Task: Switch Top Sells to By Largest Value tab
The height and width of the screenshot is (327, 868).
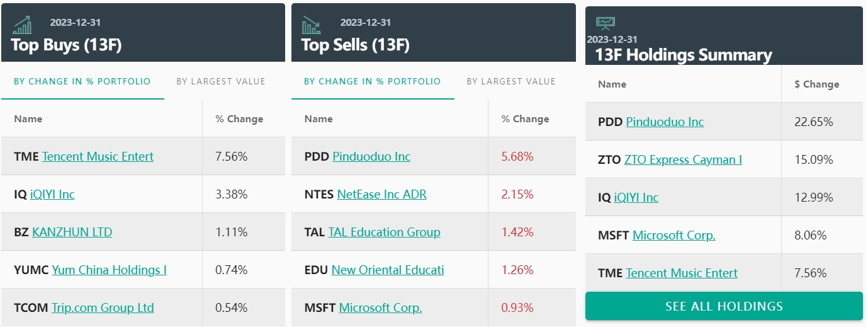Action: [511, 81]
